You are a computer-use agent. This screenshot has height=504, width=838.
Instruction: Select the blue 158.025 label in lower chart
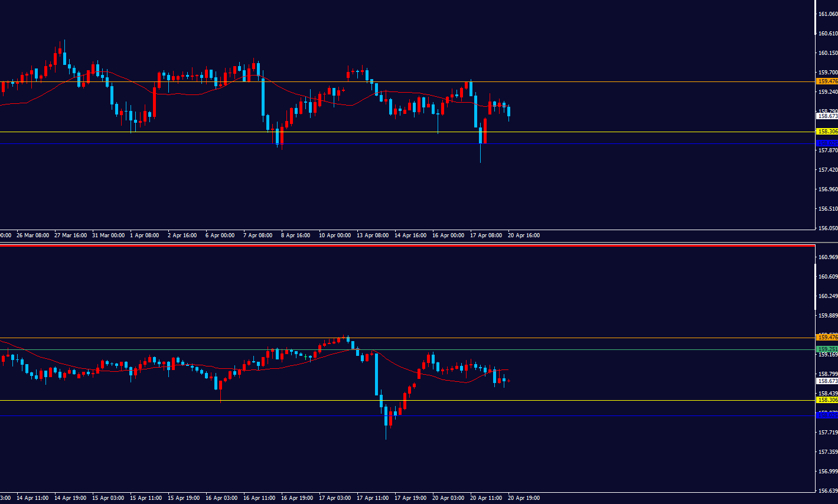(827, 415)
